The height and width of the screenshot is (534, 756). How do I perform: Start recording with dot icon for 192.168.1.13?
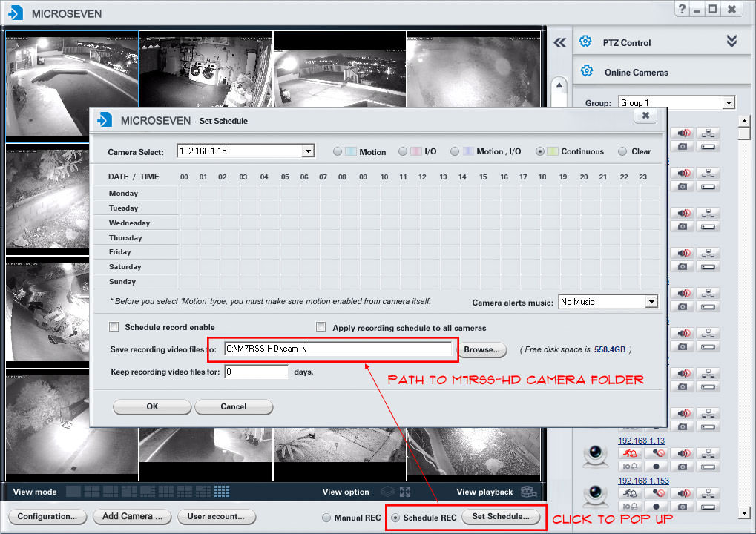point(656,467)
